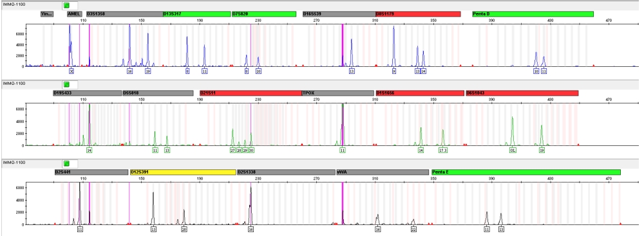The height and width of the screenshot is (236, 644).
Task: Click allele label 17.3 under D1S1656
Action: [443, 150]
